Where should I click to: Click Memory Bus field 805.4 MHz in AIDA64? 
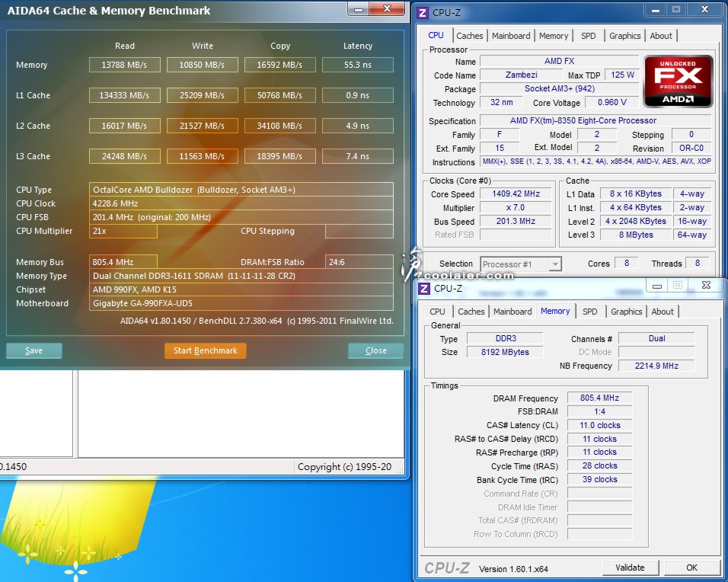[123, 262]
